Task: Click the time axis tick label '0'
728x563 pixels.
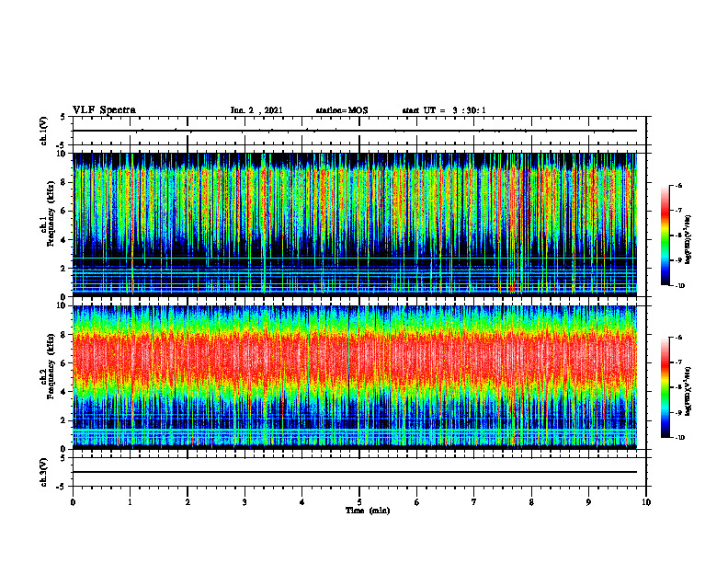Action: [x=73, y=502]
